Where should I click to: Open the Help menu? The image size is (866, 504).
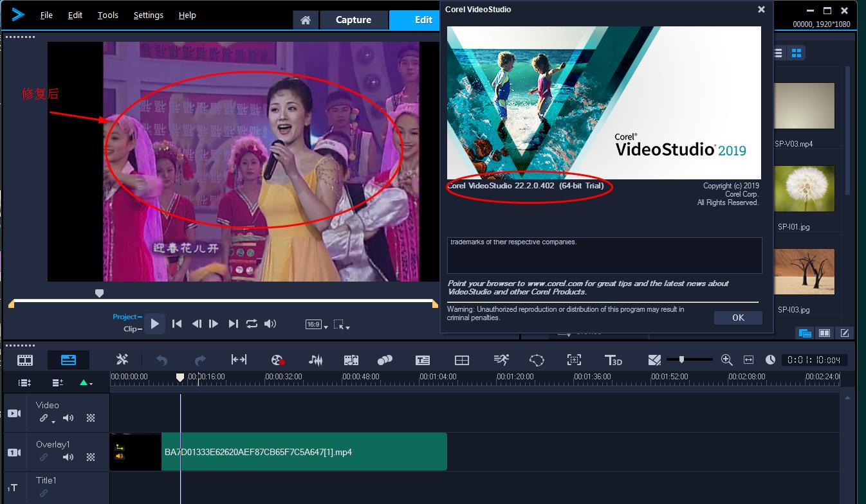pos(187,15)
